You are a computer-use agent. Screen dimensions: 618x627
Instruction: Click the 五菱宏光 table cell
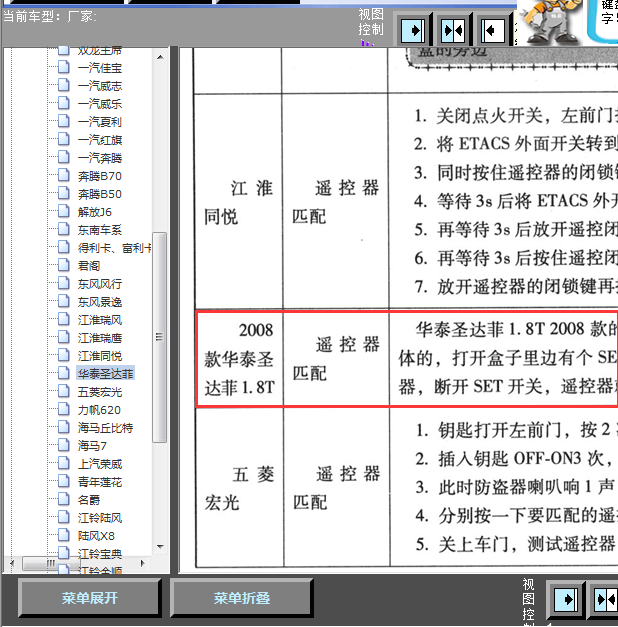coord(239,488)
